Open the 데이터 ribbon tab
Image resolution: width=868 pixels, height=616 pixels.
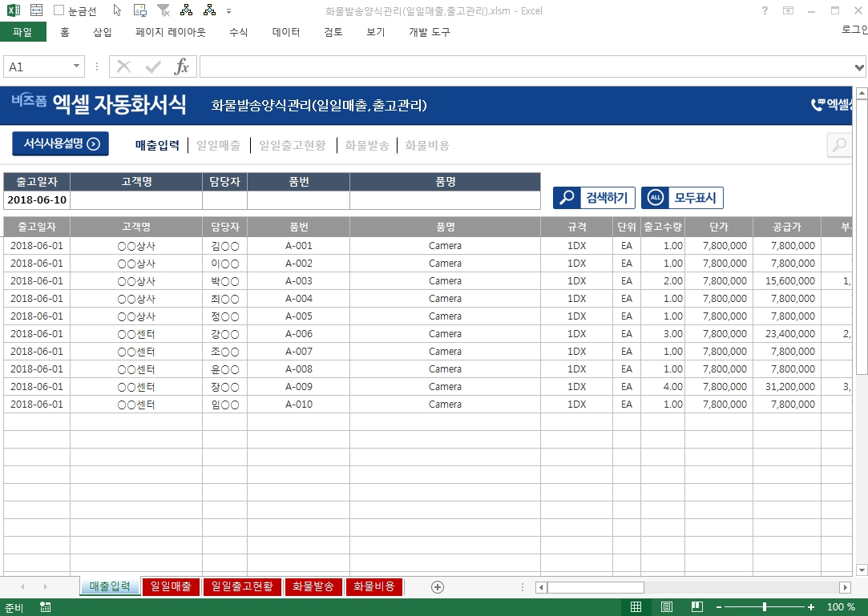286,32
